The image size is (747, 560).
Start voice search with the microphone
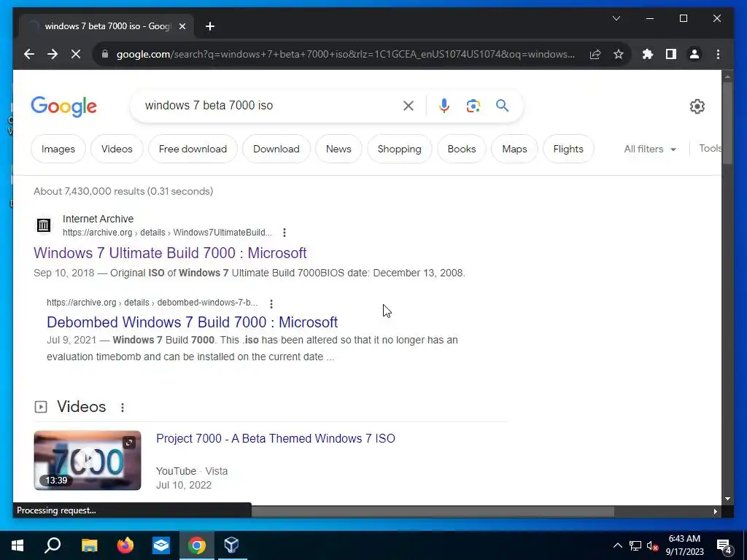pyautogui.click(x=444, y=106)
